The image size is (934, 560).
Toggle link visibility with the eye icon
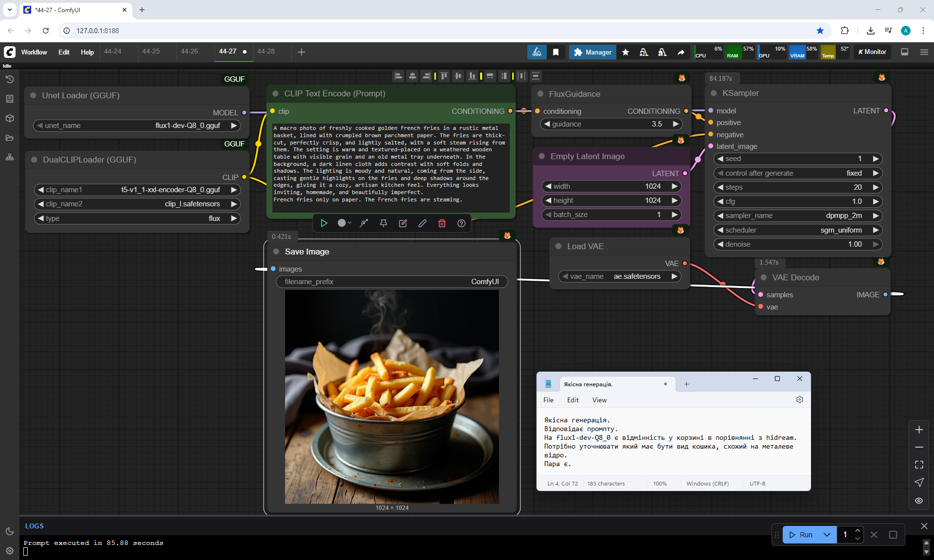pos(919,501)
